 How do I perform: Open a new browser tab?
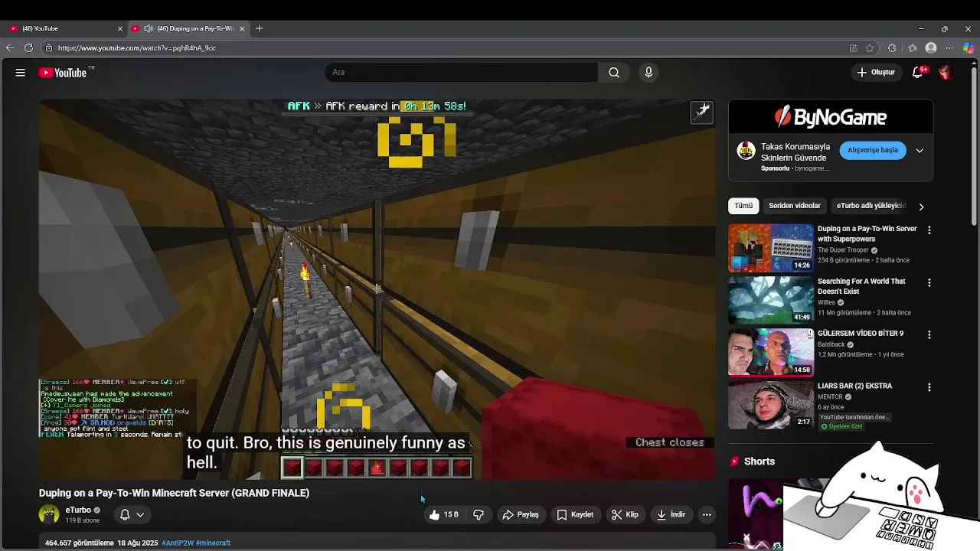[x=259, y=28]
